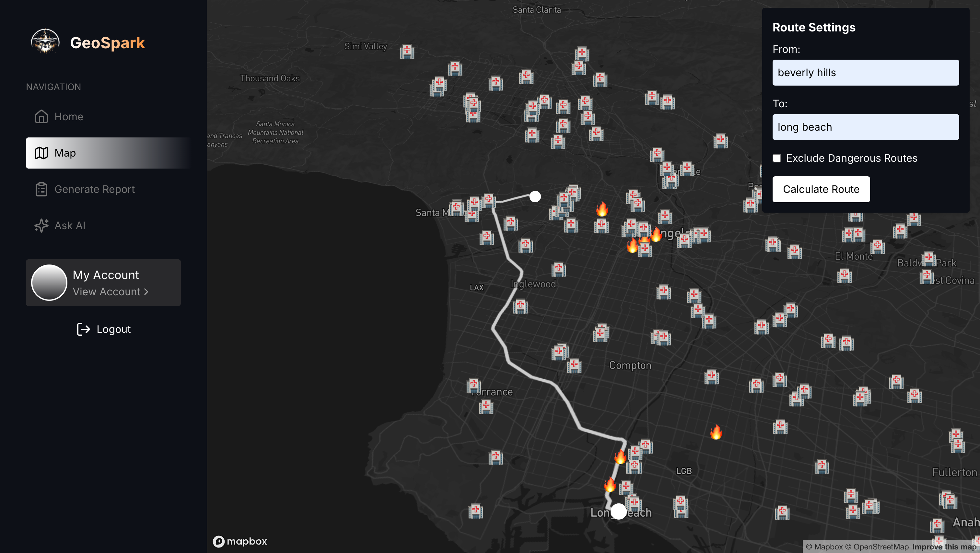Image resolution: width=980 pixels, height=553 pixels.
Task: Click the From field containing beverly hills
Action: (x=866, y=73)
